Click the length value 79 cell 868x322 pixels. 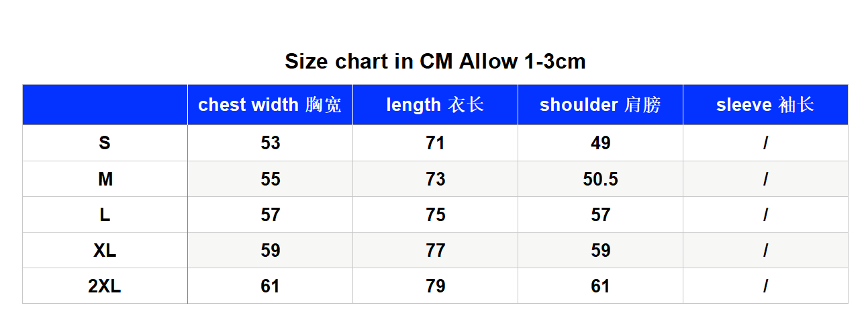point(435,286)
